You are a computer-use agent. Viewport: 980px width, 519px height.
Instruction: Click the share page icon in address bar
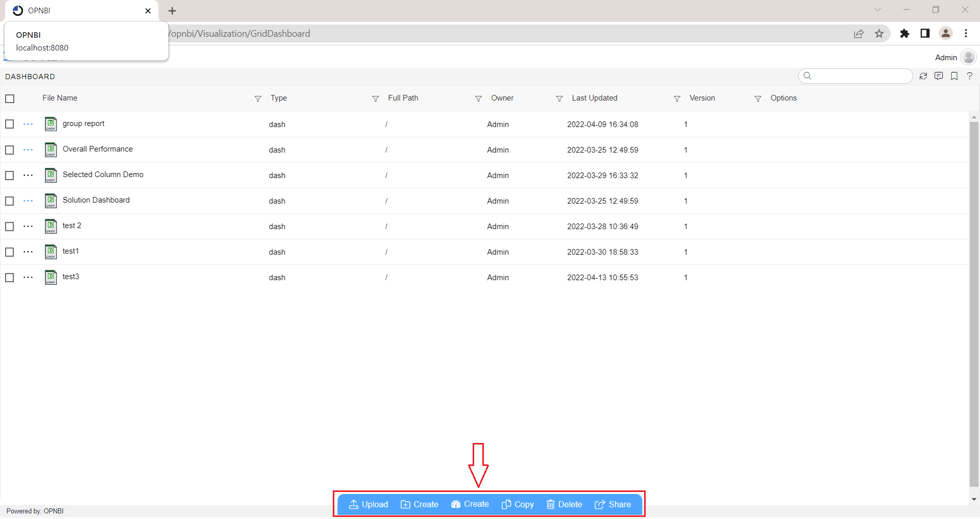pyautogui.click(x=859, y=34)
